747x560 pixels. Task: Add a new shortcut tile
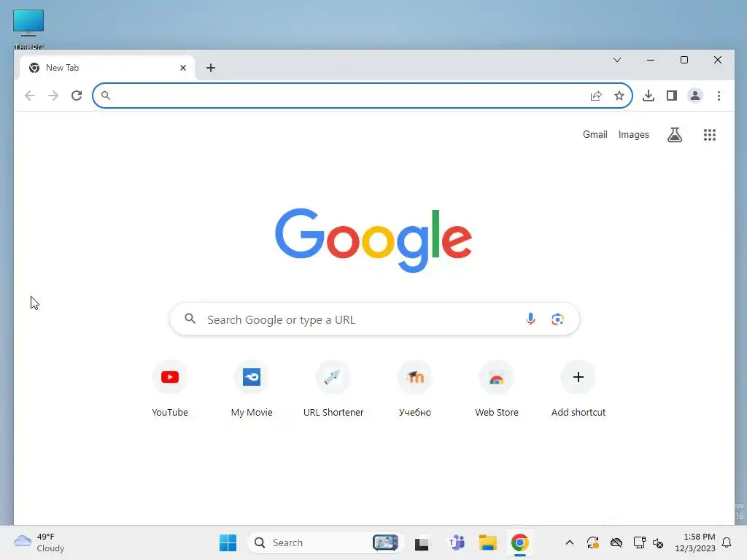click(x=578, y=389)
